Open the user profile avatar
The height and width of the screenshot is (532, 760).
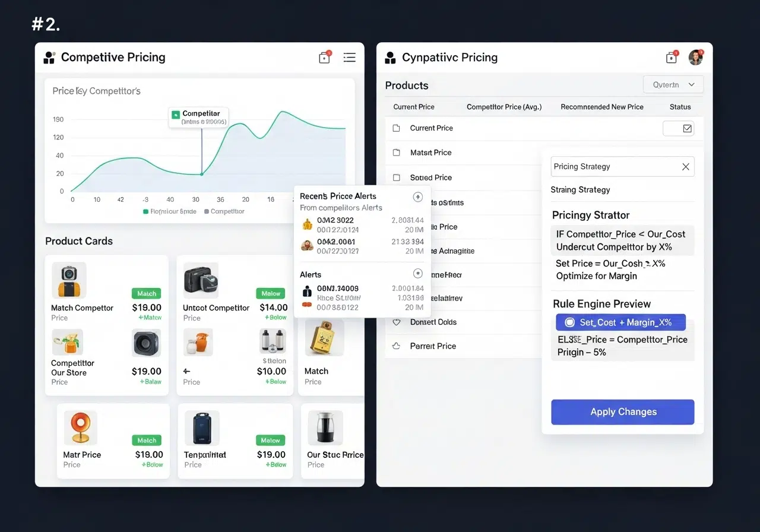pos(695,58)
